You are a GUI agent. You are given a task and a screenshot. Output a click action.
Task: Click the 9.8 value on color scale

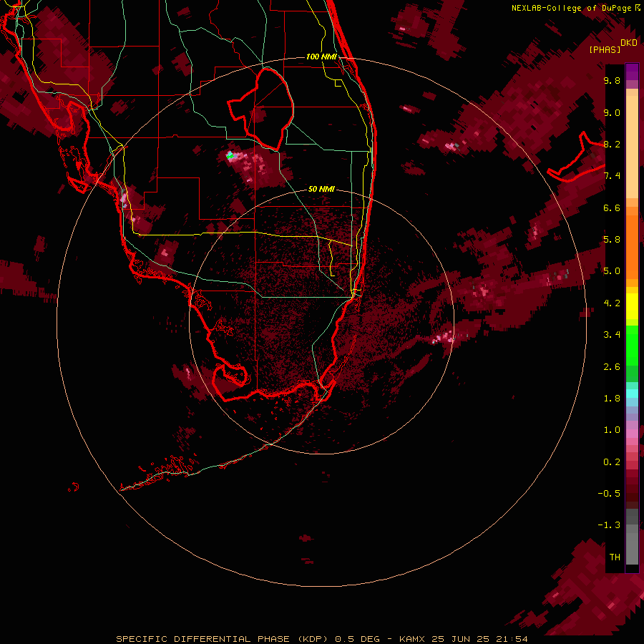click(x=612, y=81)
